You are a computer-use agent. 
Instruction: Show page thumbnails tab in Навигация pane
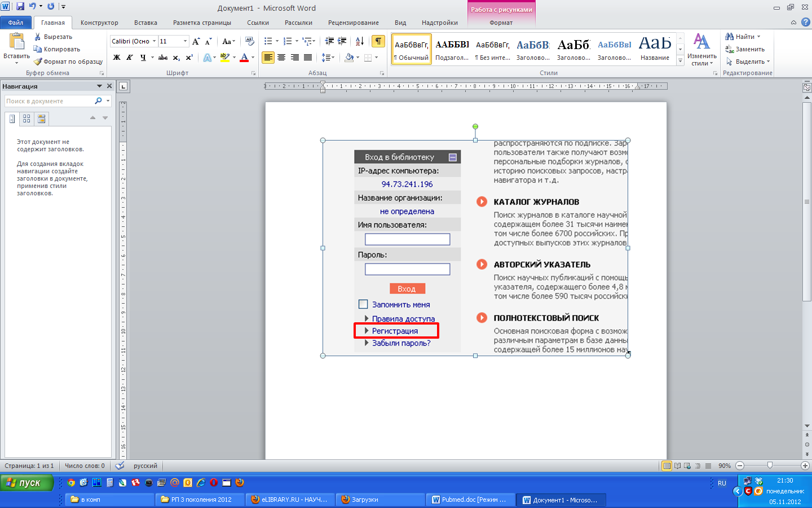[27, 119]
